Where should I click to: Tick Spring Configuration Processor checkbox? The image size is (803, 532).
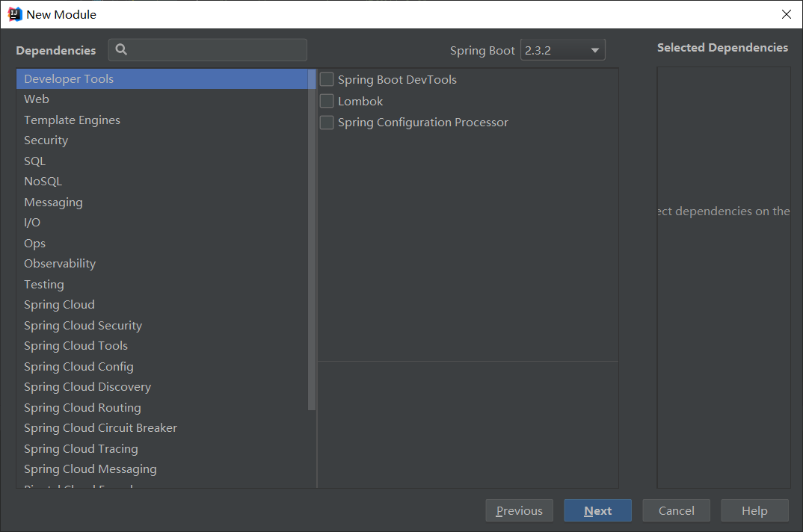tap(327, 123)
